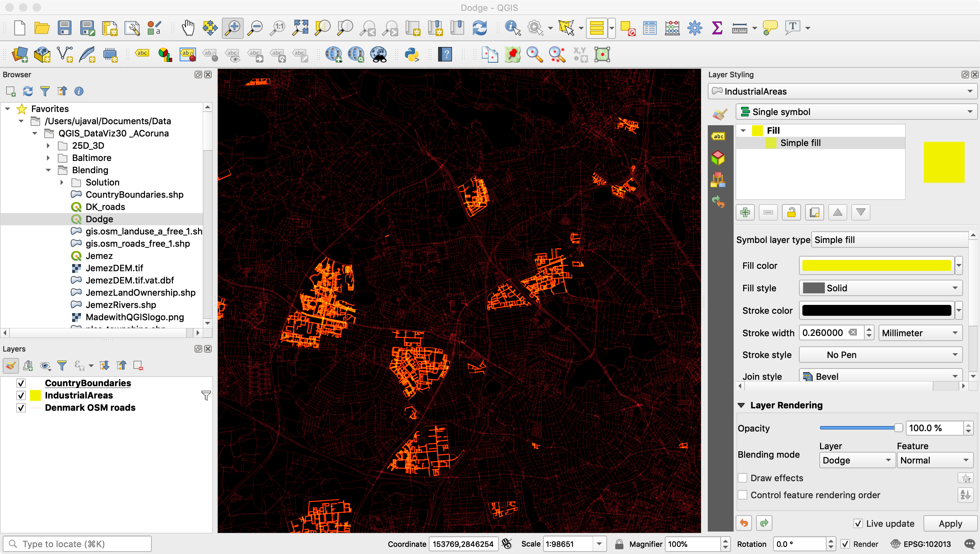Click the black Stroke color swatch

pyautogui.click(x=877, y=310)
